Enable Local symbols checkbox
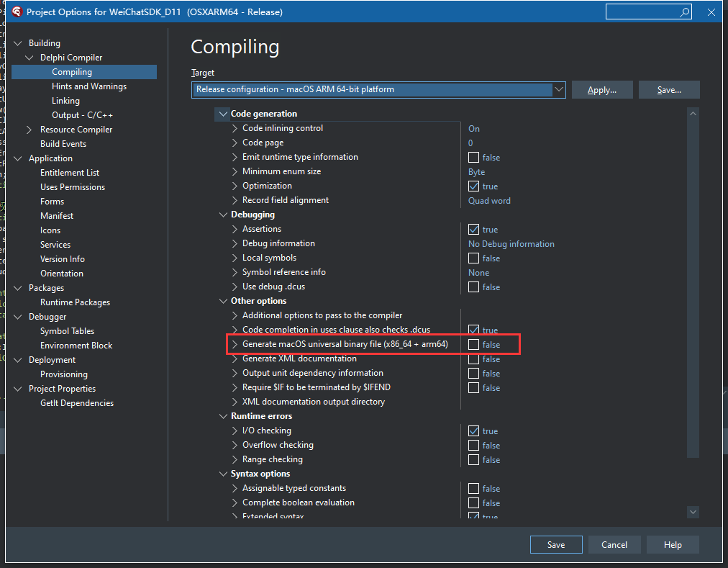 pyautogui.click(x=473, y=258)
